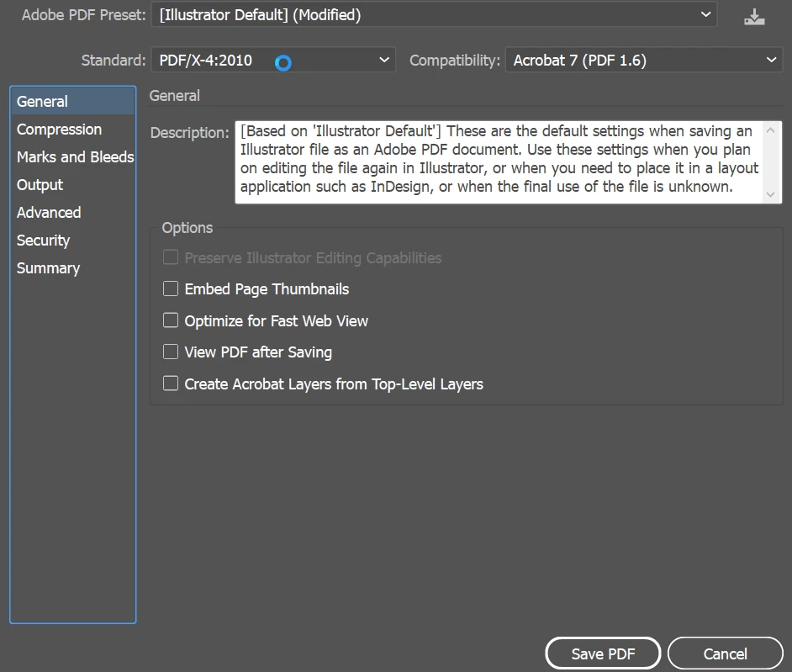Toggle Preserve Illustrator Editing Capabilities checkbox
Viewport: 792px width, 672px height.
[171, 257]
